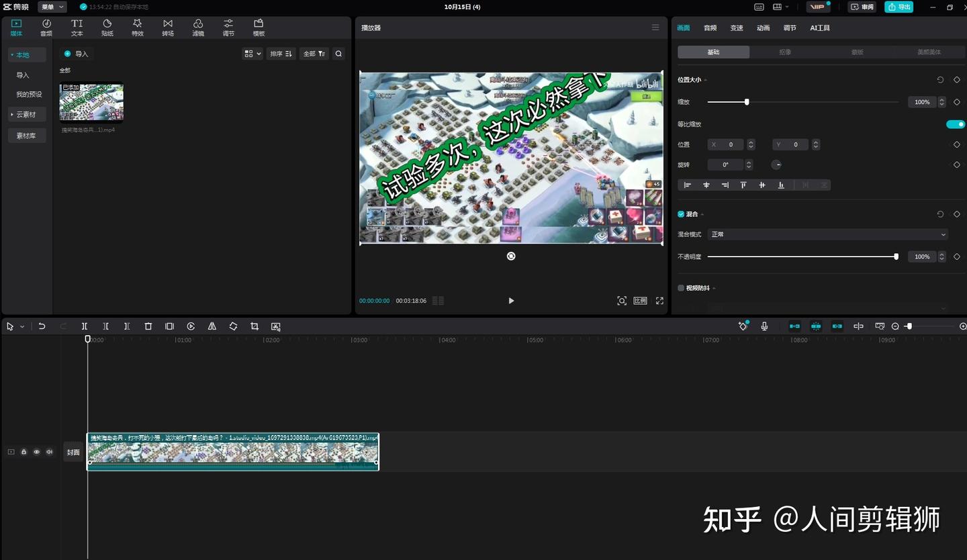Viewport: 967px width, 560px height.
Task: Uncheck the 混合 checkbox
Action: (681, 214)
